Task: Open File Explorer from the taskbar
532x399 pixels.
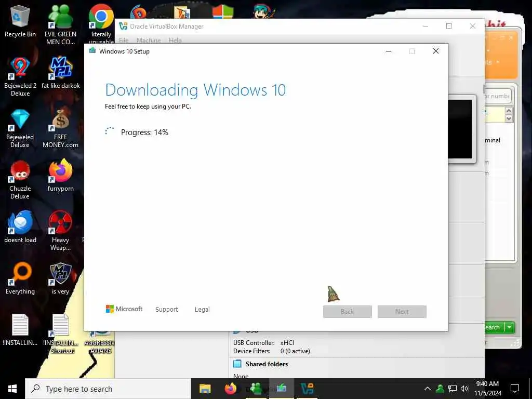Action: (205, 389)
